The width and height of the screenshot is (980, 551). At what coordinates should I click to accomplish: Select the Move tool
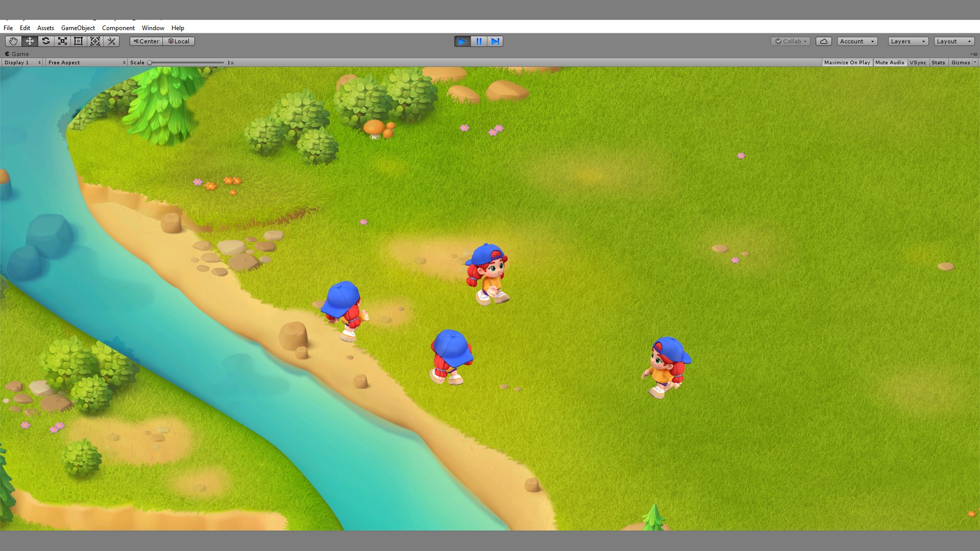click(x=30, y=41)
